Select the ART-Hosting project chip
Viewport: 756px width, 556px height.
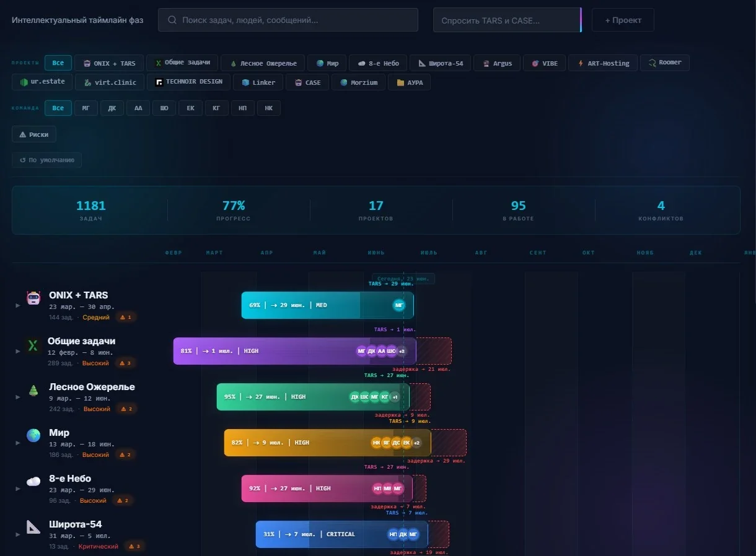click(603, 63)
